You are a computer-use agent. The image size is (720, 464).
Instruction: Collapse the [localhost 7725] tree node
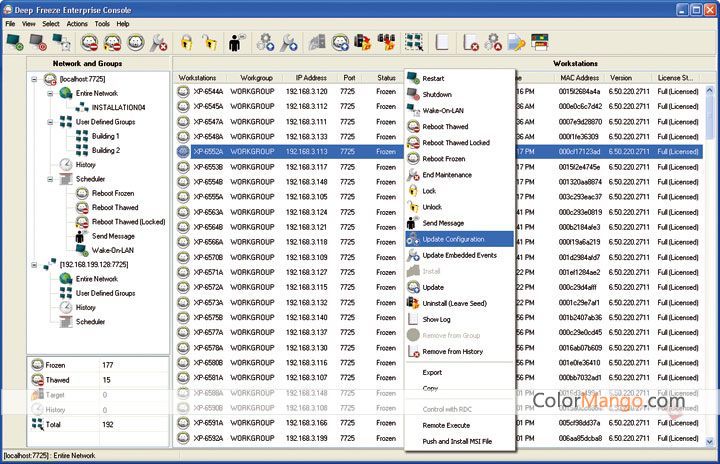34,79
